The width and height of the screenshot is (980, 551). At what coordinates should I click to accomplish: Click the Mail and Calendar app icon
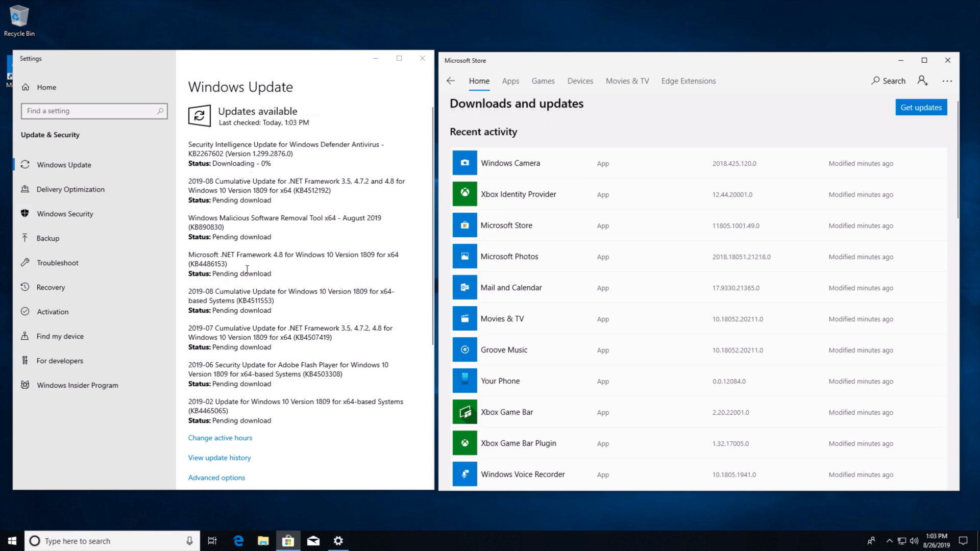point(464,288)
